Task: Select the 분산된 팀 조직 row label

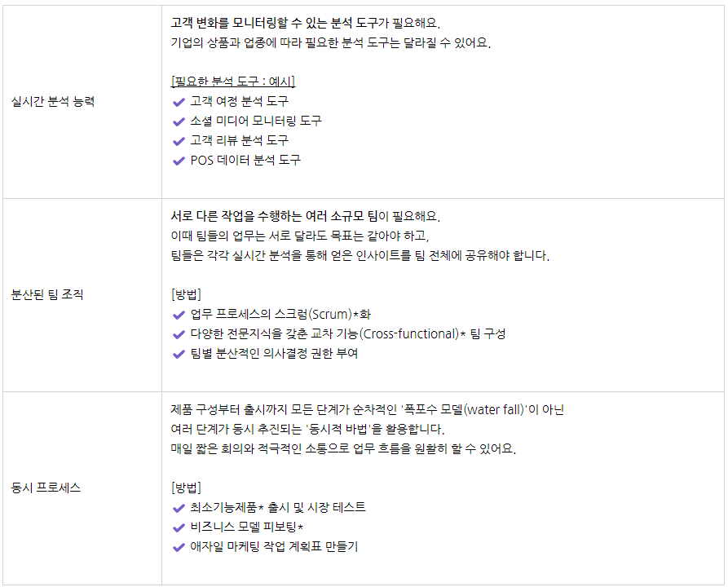Action: (x=47, y=294)
